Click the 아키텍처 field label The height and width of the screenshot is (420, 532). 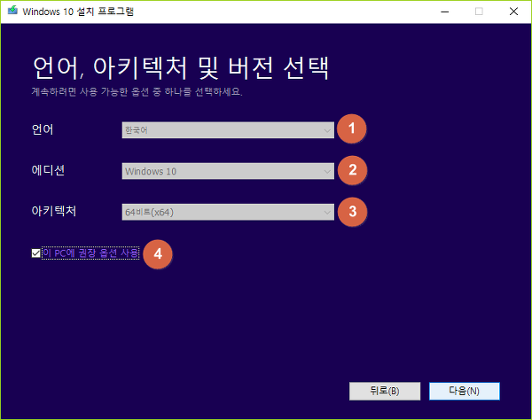(53, 211)
